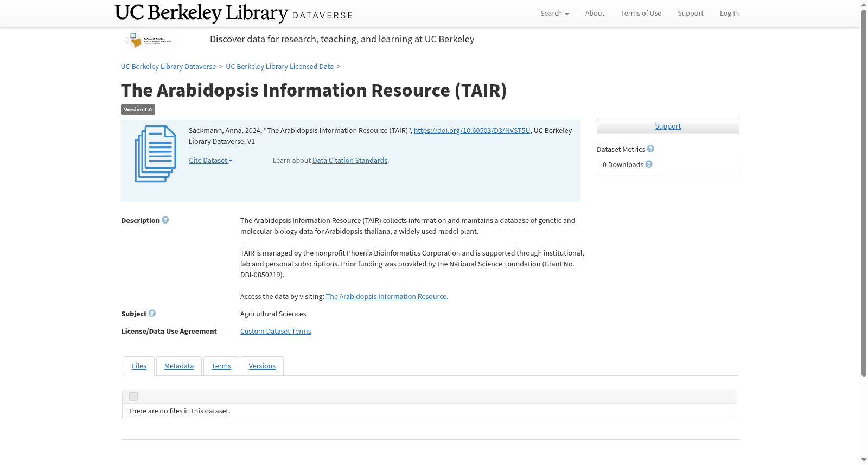Click the 'Discover data for research' tagline
The image size is (868, 465).
342,39
